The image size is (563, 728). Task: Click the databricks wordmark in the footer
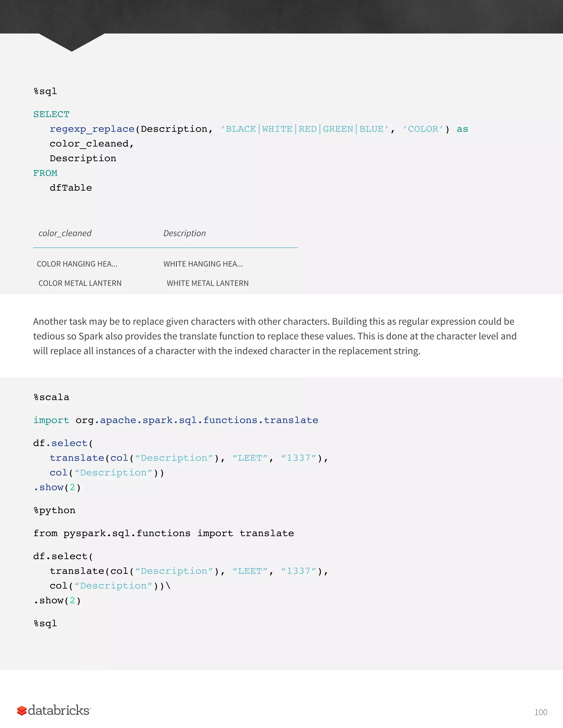[59, 710]
